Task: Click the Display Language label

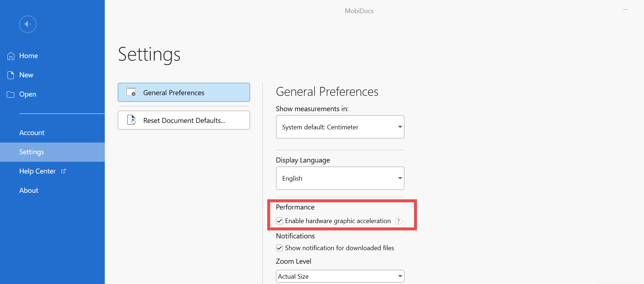Action: tap(303, 160)
